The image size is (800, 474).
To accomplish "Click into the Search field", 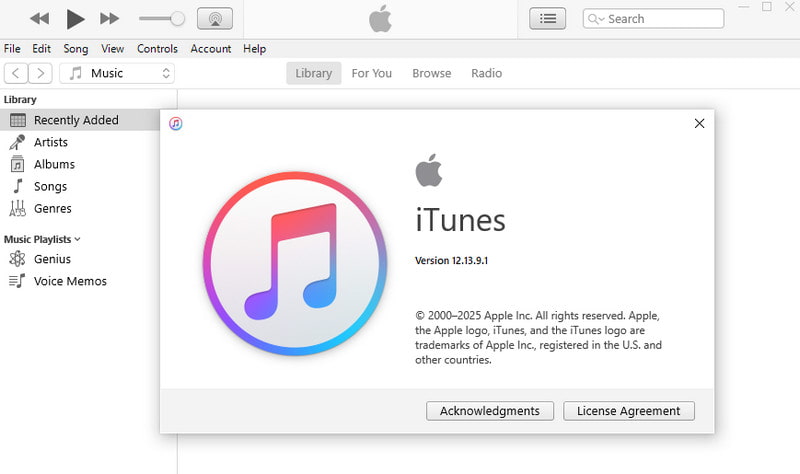I will tap(653, 19).
